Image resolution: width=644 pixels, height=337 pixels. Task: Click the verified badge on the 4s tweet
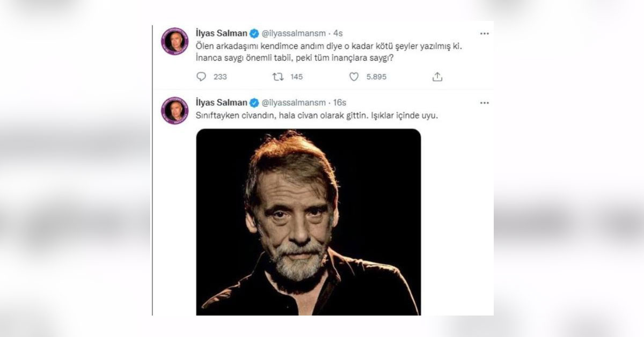coord(255,34)
